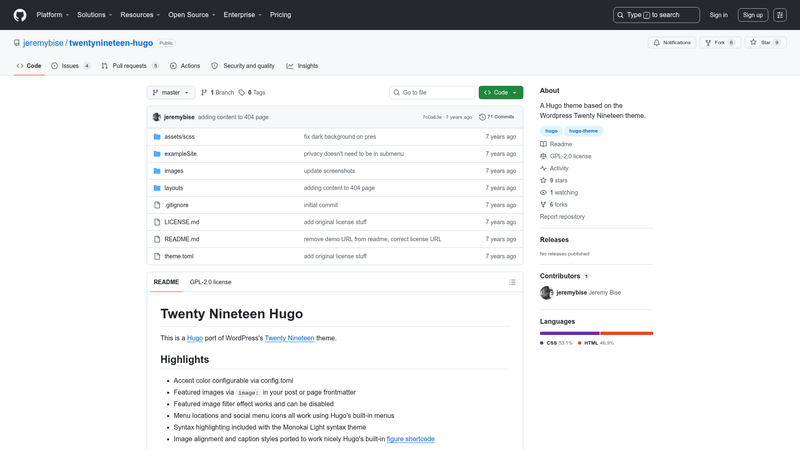Click the watching eye icon
The image size is (800, 450).
(x=543, y=192)
